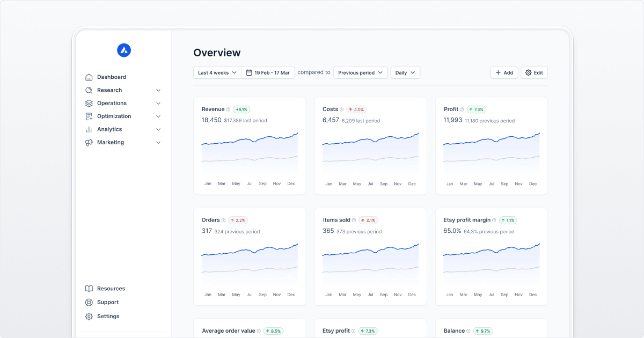644x338 pixels.
Task: Select Marketing in the sidebar
Action: point(111,142)
